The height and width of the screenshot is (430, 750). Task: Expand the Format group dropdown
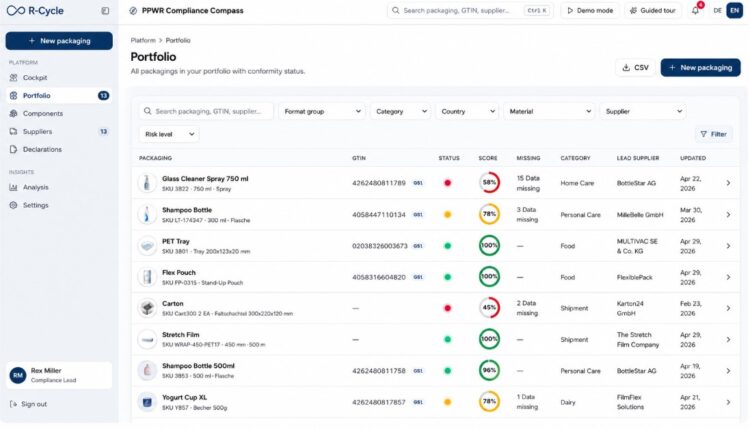[x=322, y=111]
